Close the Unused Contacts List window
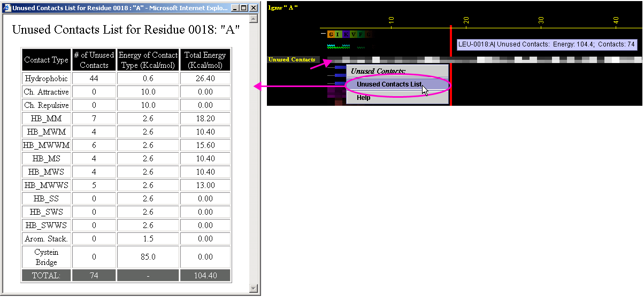 click(254, 8)
